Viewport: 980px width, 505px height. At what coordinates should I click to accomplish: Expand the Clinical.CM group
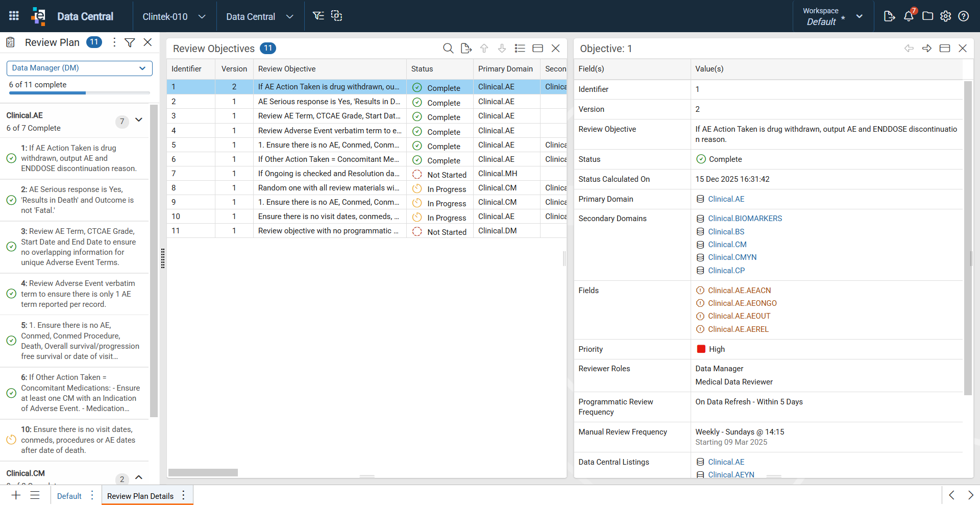coord(138,477)
